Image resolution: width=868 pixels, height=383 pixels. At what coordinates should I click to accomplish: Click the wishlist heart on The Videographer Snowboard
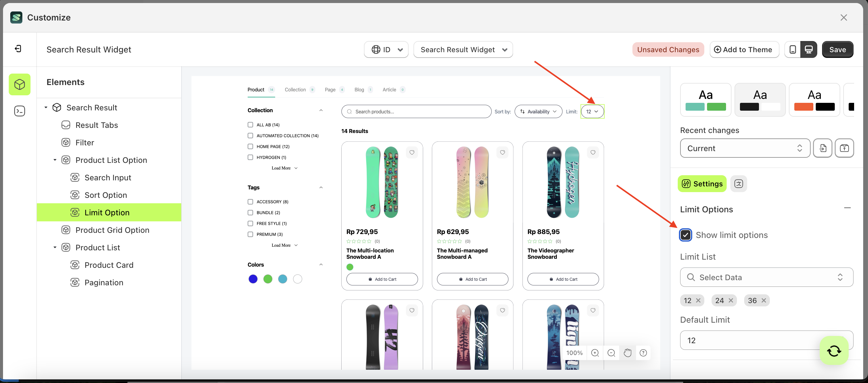click(593, 153)
